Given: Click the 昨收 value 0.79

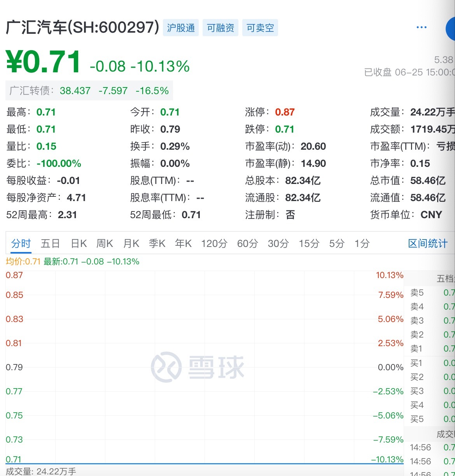Looking at the screenshot, I should [170, 129].
